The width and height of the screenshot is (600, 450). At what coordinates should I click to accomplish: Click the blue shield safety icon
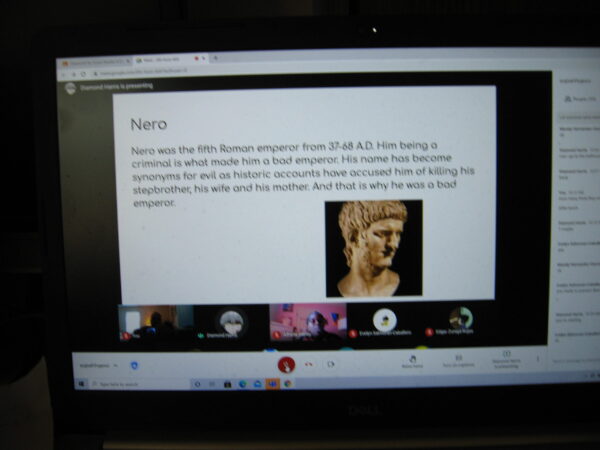(134, 365)
